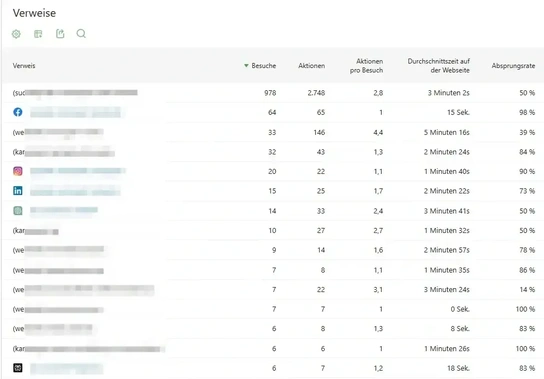Viewport: 544px width, 379px height.
Task: Click the 39 % bounce rate value
Action: [x=527, y=132]
